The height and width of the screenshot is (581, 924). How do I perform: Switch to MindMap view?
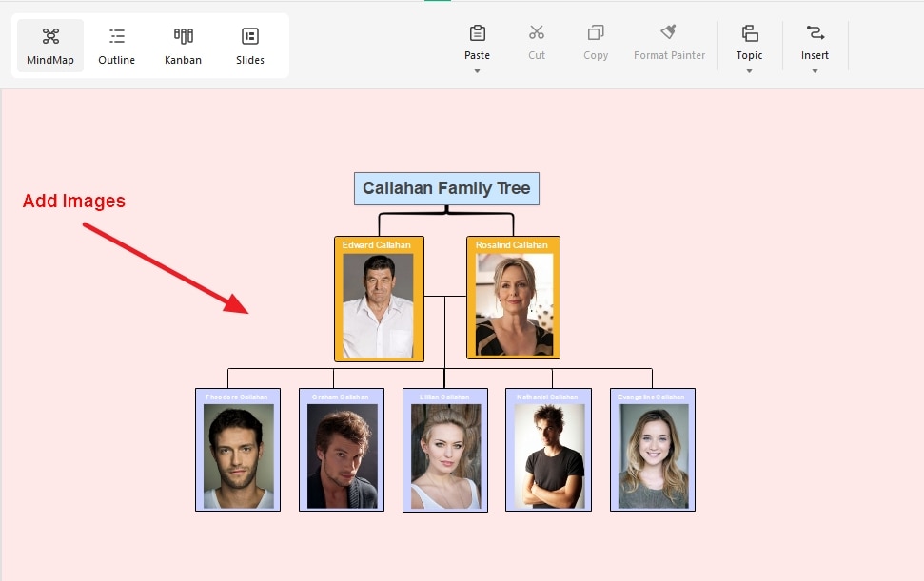click(x=50, y=46)
